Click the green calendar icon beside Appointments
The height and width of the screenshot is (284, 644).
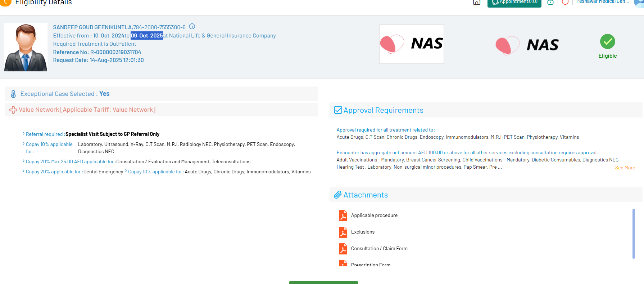(550, 2)
